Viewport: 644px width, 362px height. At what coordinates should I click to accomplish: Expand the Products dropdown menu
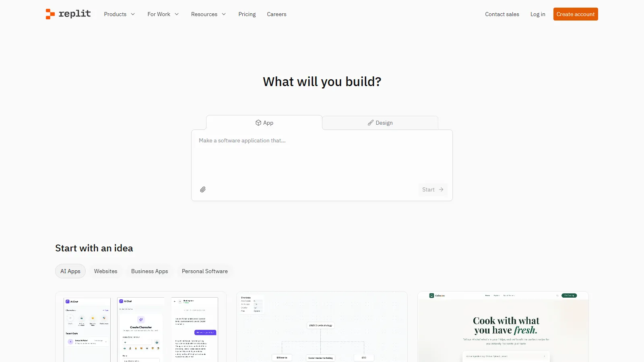120,14
